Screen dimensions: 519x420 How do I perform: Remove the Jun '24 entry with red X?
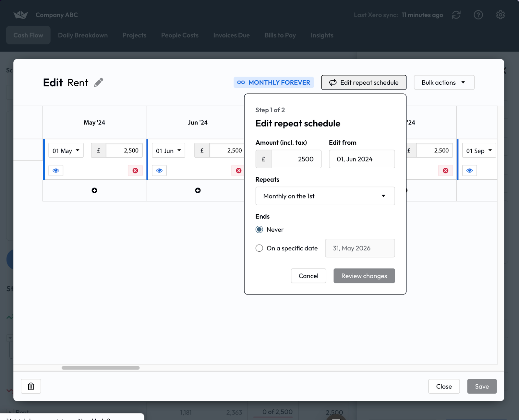pos(238,171)
